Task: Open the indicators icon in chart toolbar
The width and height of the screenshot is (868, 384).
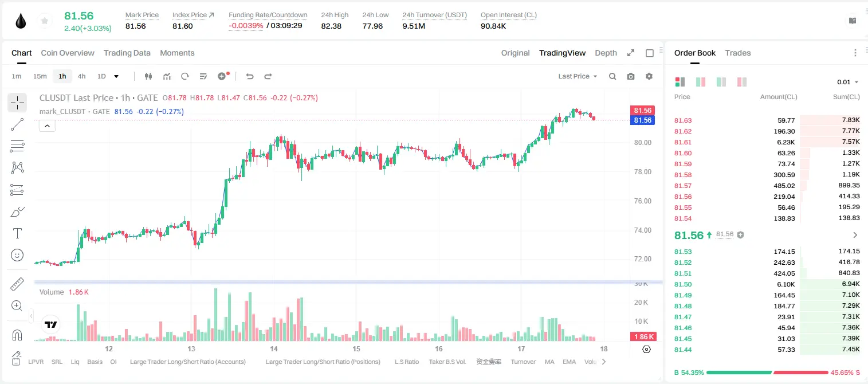Action: [167, 76]
